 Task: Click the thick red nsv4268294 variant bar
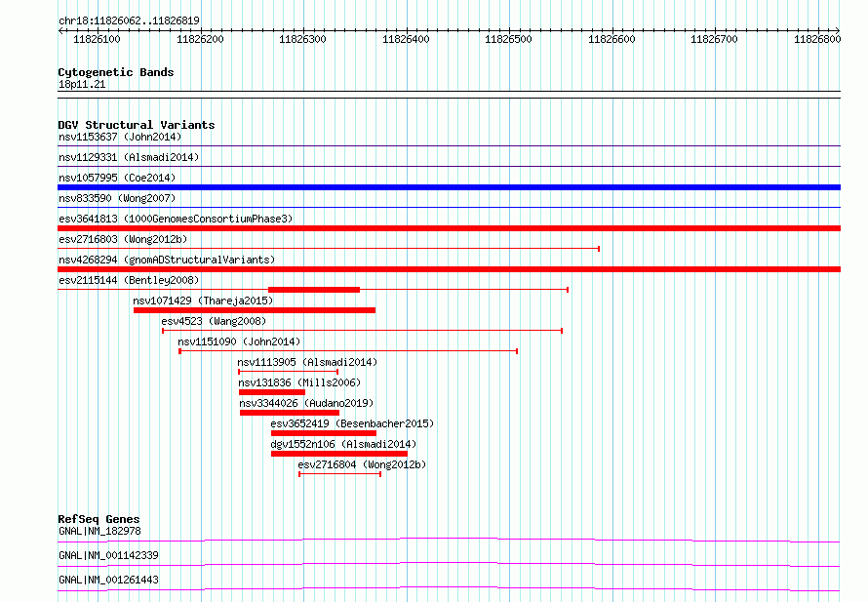449,269
